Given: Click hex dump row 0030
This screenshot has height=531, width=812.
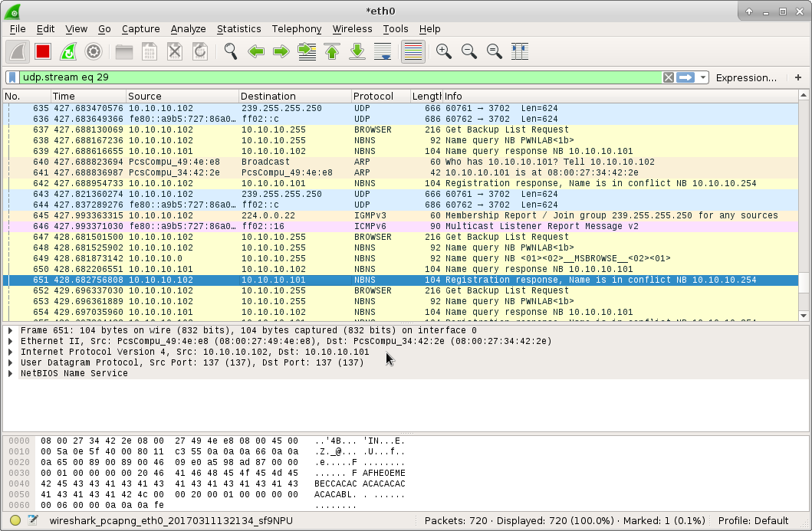Looking at the screenshot, I should [207, 473].
